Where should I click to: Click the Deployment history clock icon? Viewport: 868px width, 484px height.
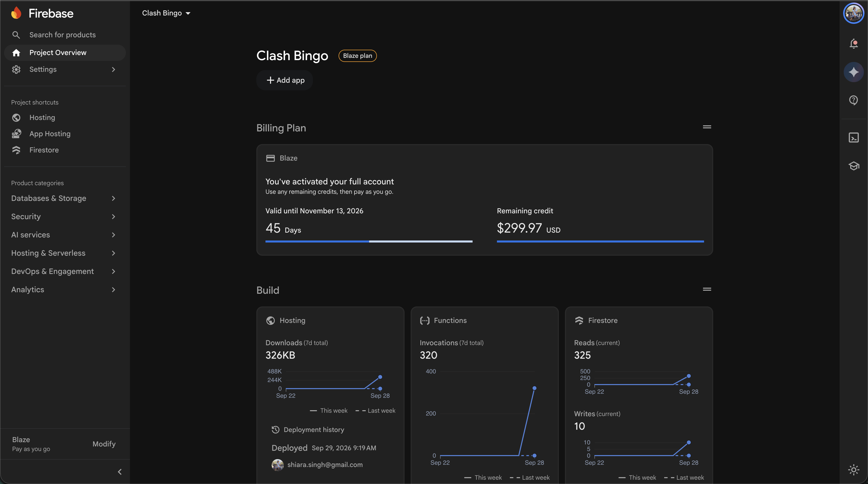(x=275, y=429)
